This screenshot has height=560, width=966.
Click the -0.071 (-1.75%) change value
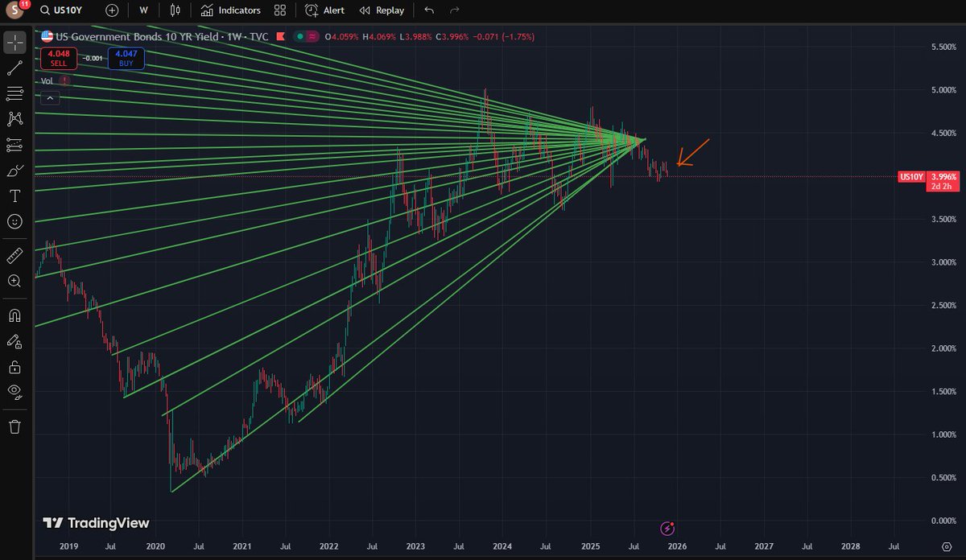point(502,36)
